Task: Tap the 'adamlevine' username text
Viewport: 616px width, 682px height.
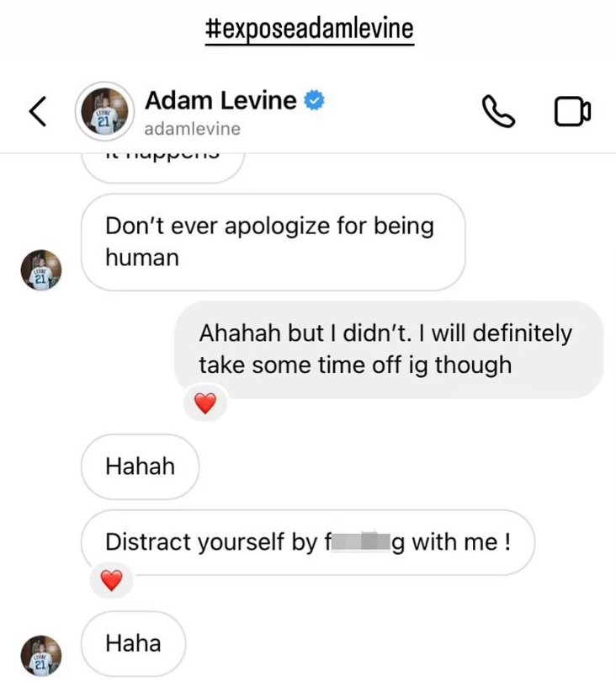Action: coord(192,129)
